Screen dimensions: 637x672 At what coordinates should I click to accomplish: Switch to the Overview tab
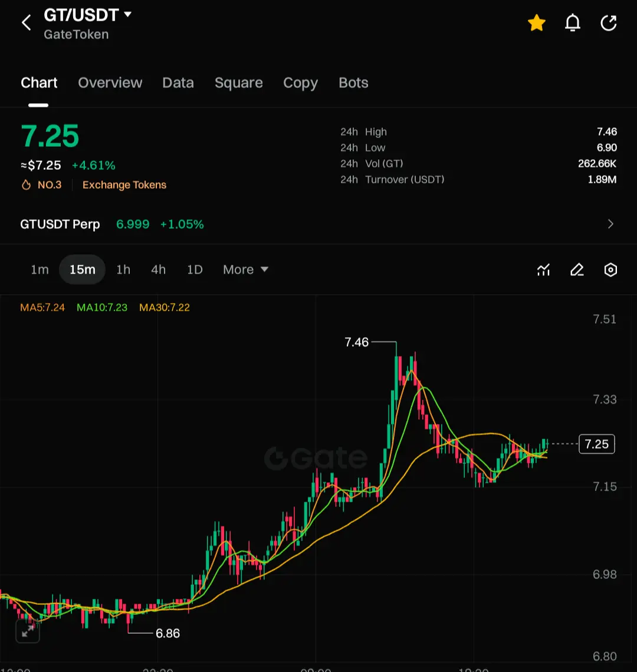(110, 83)
